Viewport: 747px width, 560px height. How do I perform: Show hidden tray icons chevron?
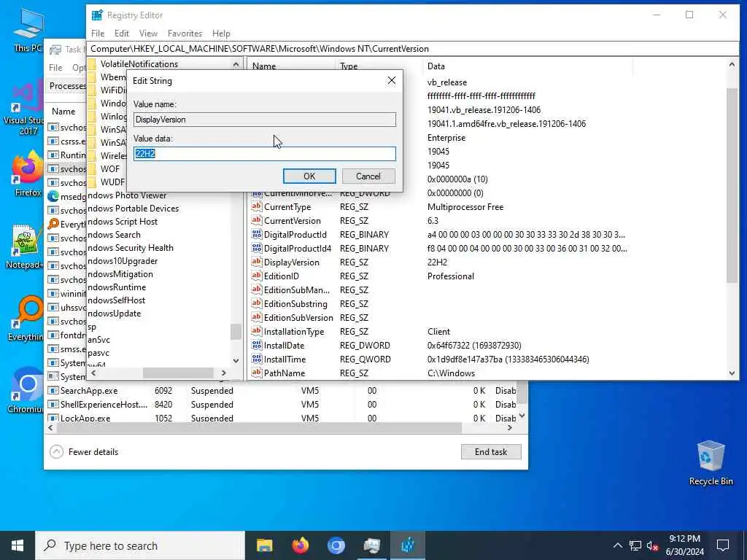pos(617,545)
